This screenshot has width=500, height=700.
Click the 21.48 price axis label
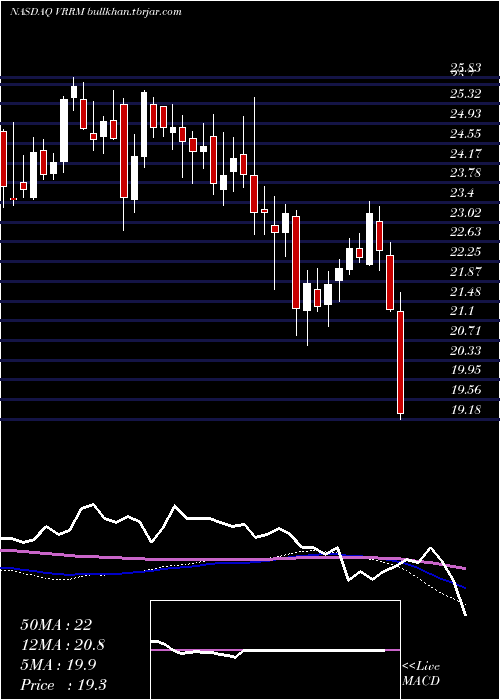coord(466,292)
